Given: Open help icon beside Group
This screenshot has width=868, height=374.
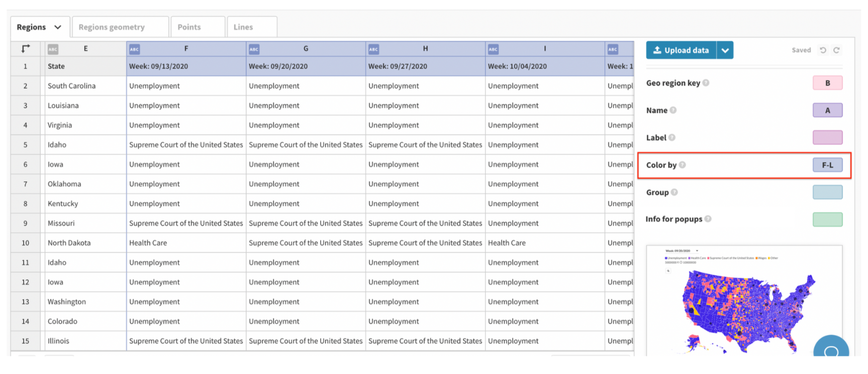Looking at the screenshot, I should [674, 192].
